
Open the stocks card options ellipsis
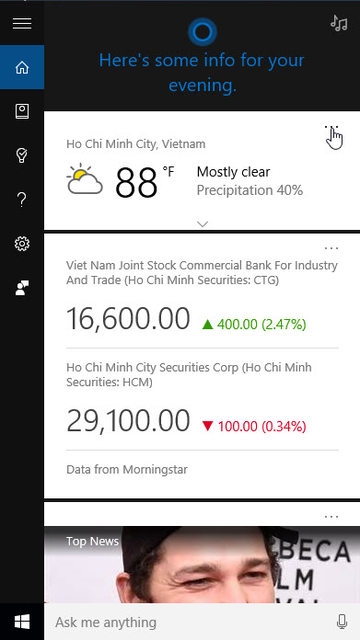click(x=331, y=248)
